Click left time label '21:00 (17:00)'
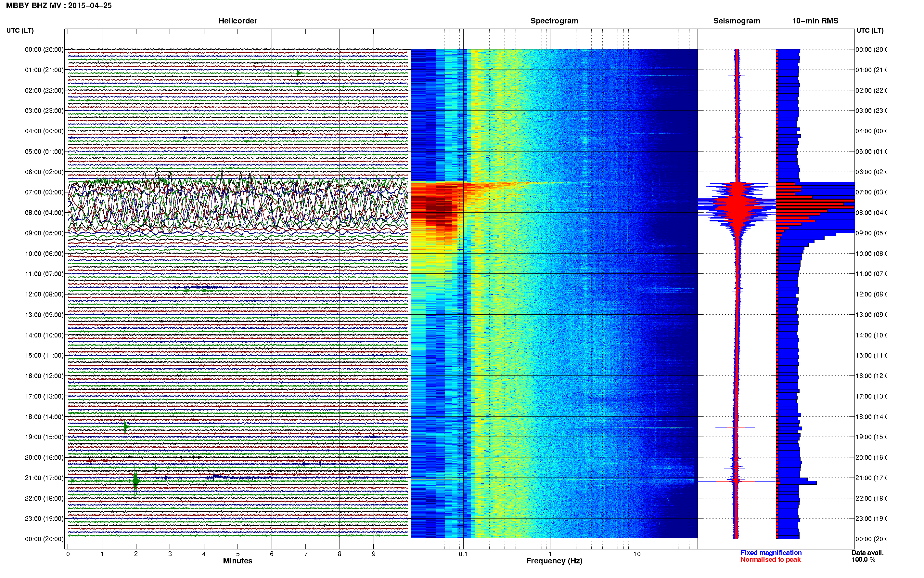Viewport: 924px width, 578px height. 44,478
